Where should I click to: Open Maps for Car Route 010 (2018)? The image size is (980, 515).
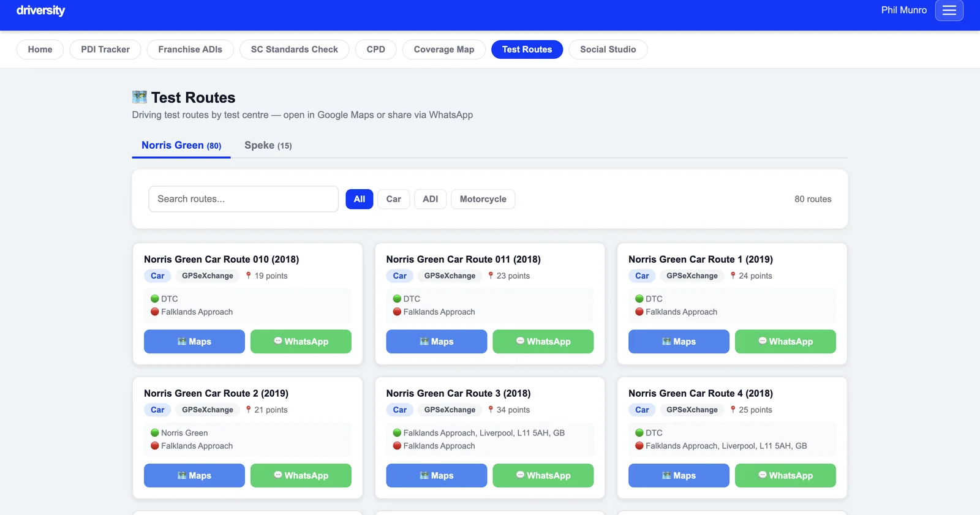click(x=194, y=342)
